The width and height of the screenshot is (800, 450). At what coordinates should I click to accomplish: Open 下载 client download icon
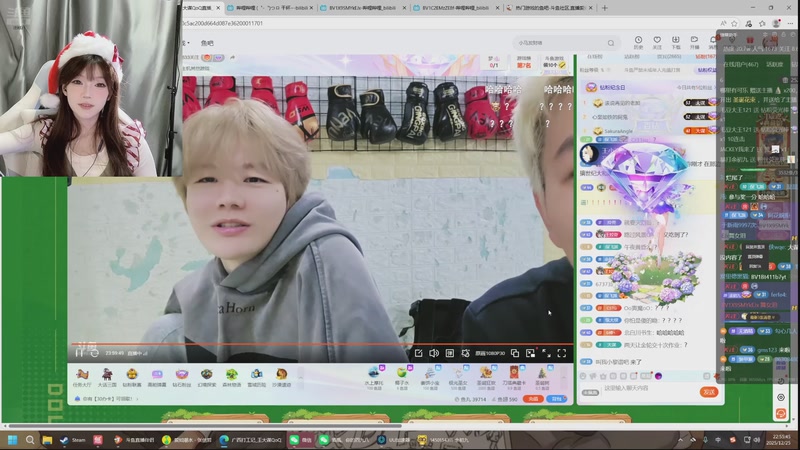(x=676, y=42)
